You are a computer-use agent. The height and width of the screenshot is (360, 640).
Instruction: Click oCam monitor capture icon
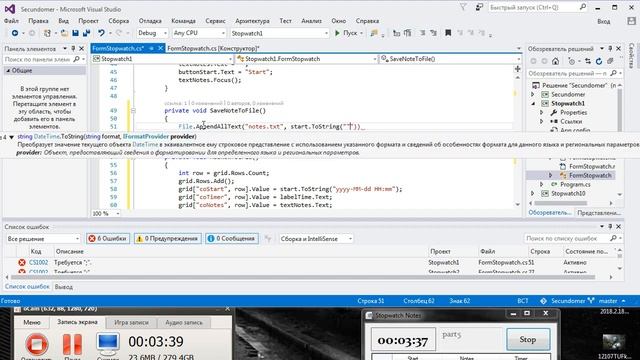[108, 344]
